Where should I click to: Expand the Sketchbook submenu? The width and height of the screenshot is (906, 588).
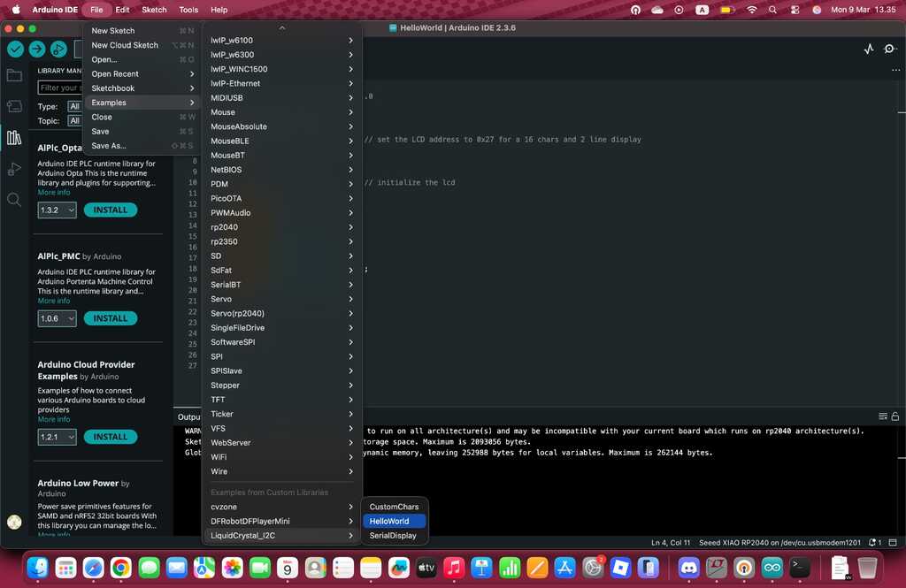pyautogui.click(x=142, y=88)
